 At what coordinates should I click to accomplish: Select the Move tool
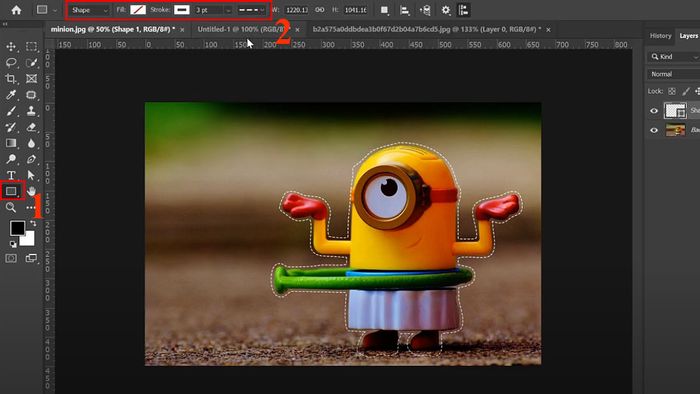point(11,46)
